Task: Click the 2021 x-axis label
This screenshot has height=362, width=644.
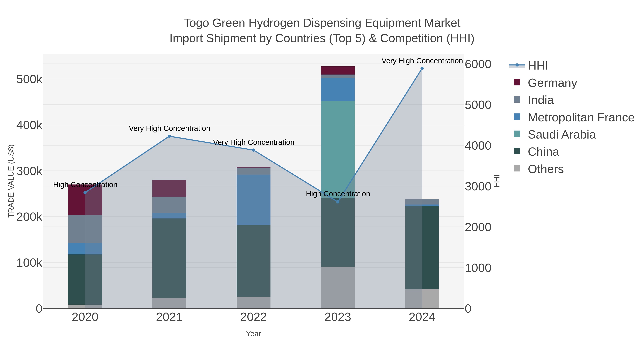Action: point(169,317)
